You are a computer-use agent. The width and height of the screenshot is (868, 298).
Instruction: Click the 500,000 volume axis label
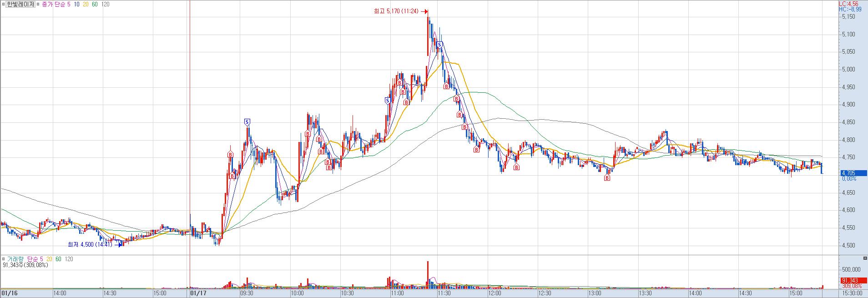[850, 269]
